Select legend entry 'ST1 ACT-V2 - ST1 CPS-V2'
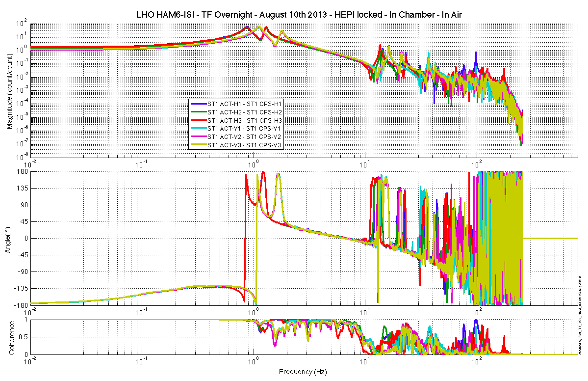The image size is (588, 381). [x=244, y=136]
